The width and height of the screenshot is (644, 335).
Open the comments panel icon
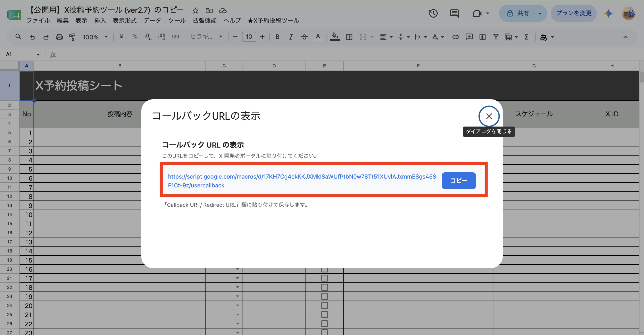[x=454, y=13]
